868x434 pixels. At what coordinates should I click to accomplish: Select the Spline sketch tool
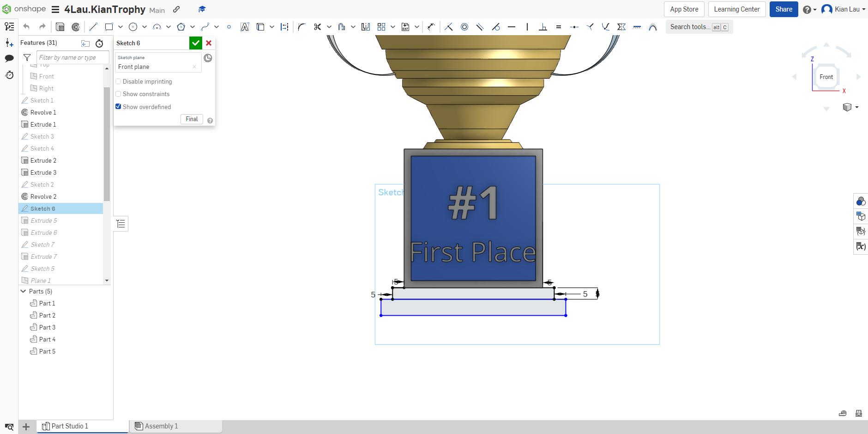(x=205, y=27)
